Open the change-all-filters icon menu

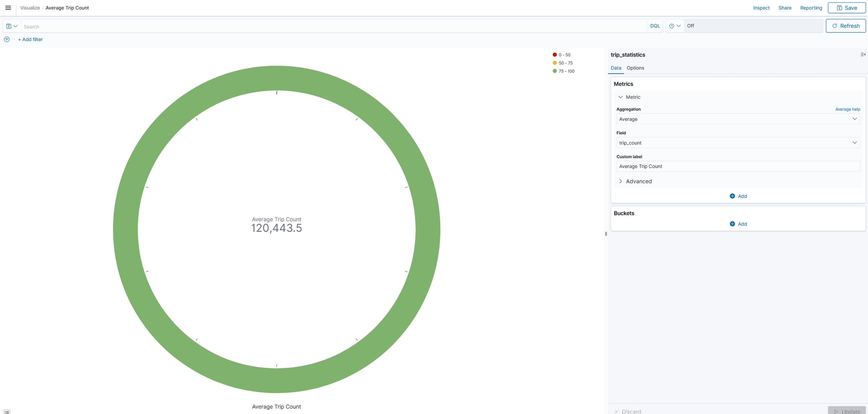(7, 39)
